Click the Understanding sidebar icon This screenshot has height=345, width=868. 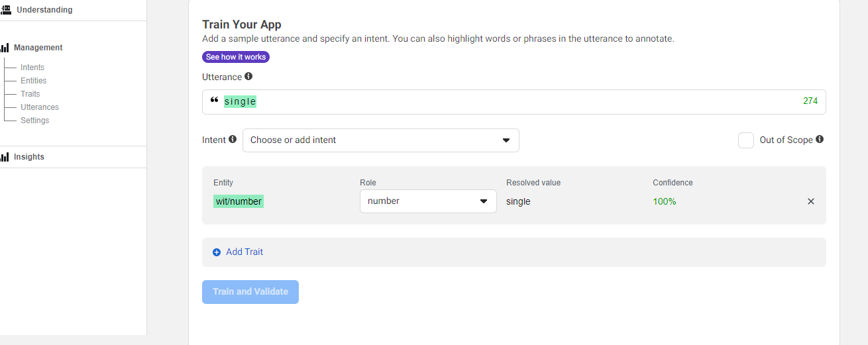coord(6,10)
